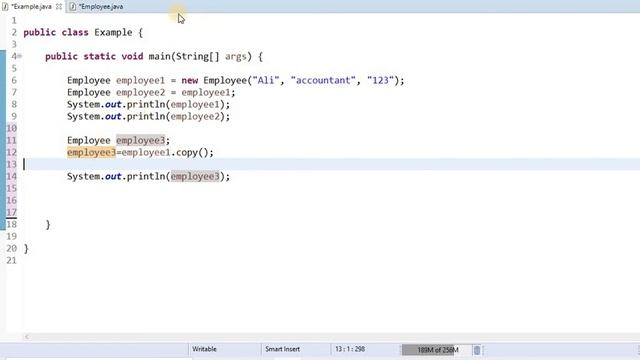Click line number 10 in the gutter

click(11, 128)
